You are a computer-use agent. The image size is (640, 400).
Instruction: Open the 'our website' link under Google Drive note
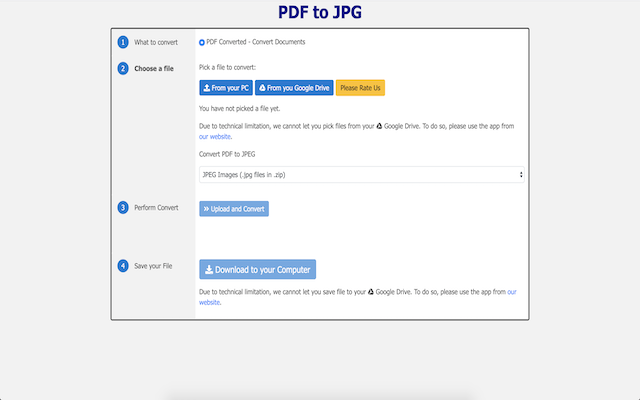(x=215, y=137)
